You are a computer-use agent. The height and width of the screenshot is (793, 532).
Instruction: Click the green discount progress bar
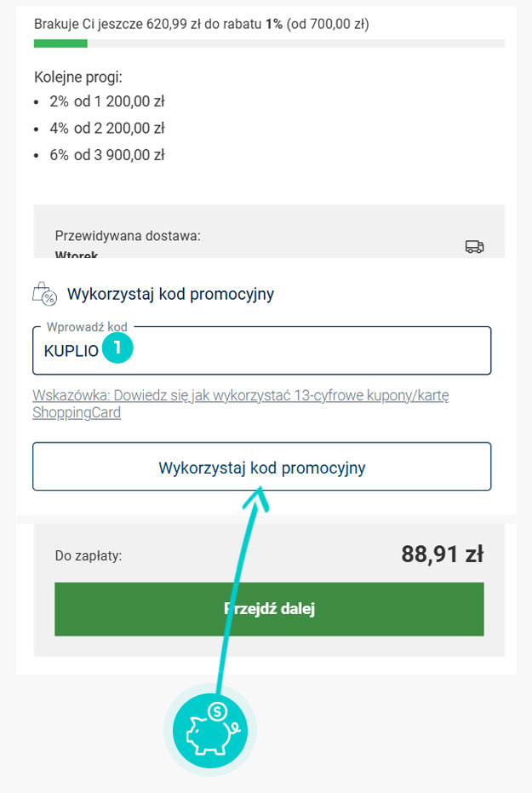60,43
